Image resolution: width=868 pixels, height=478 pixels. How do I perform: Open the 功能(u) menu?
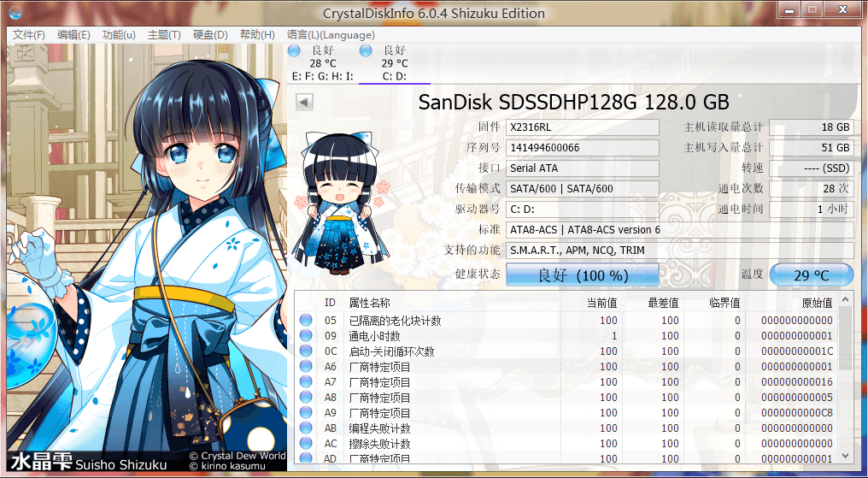pyautogui.click(x=119, y=35)
